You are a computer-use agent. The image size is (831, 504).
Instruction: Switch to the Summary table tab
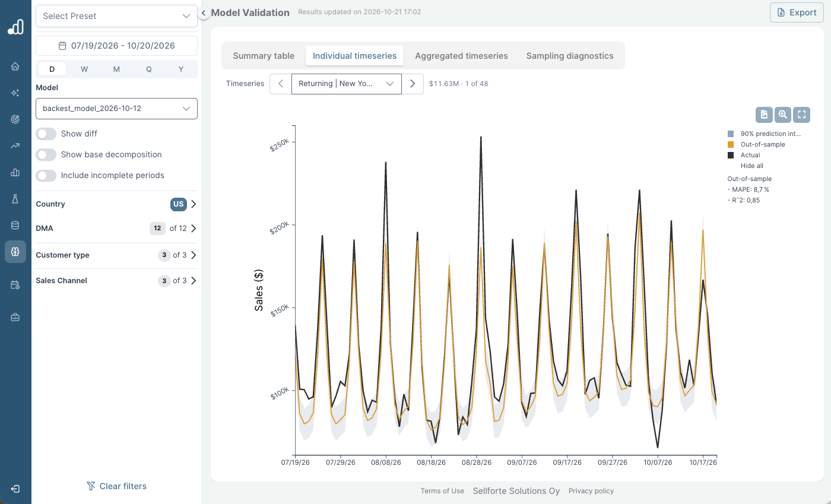tap(264, 56)
